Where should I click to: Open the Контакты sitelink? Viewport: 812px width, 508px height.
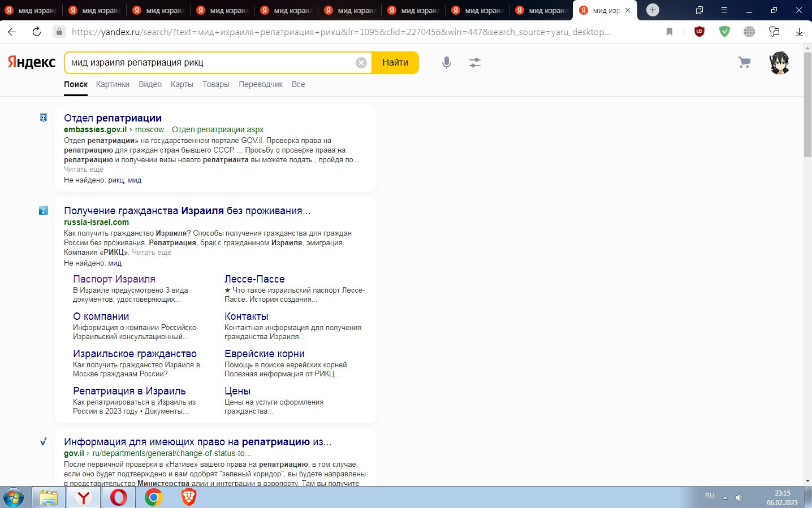coord(247,316)
